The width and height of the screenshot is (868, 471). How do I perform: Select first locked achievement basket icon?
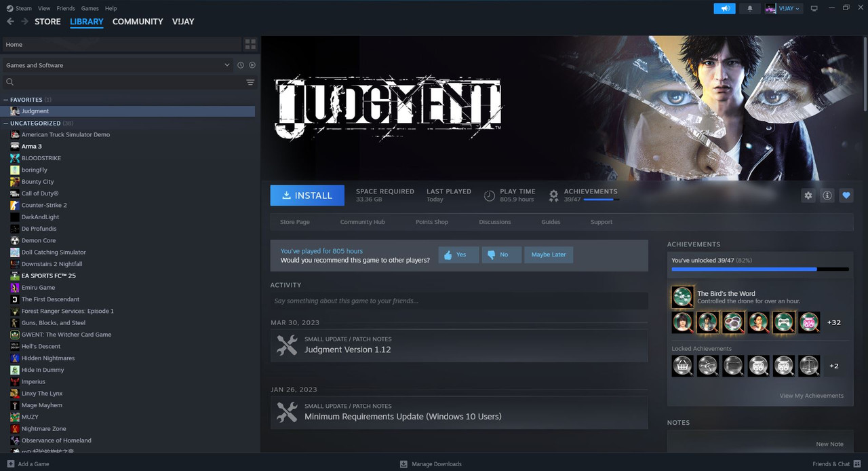pyautogui.click(x=682, y=366)
